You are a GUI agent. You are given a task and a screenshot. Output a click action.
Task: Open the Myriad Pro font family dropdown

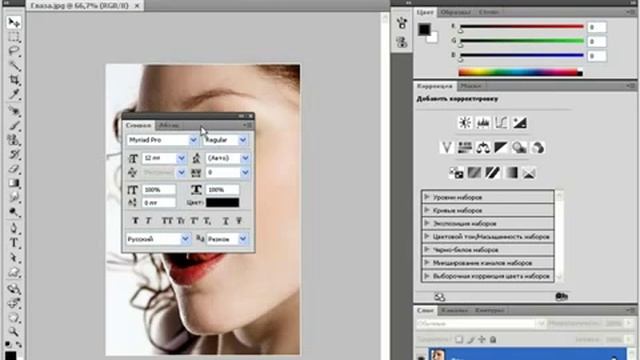pos(193,140)
